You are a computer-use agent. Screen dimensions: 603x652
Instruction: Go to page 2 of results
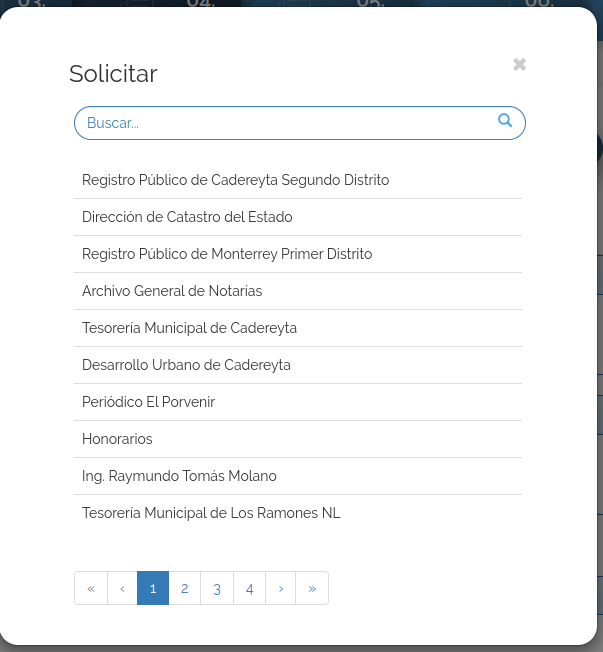[185, 588]
